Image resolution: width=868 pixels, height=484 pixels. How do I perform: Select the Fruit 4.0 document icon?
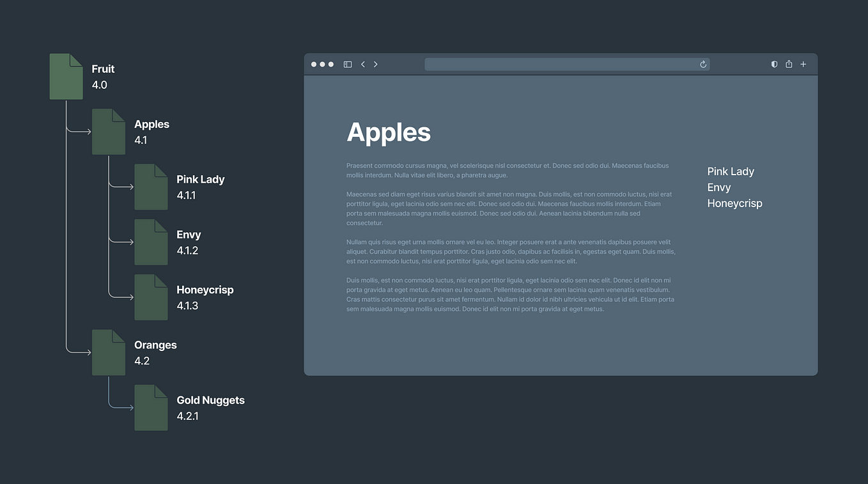pyautogui.click(x=66, y=76)
